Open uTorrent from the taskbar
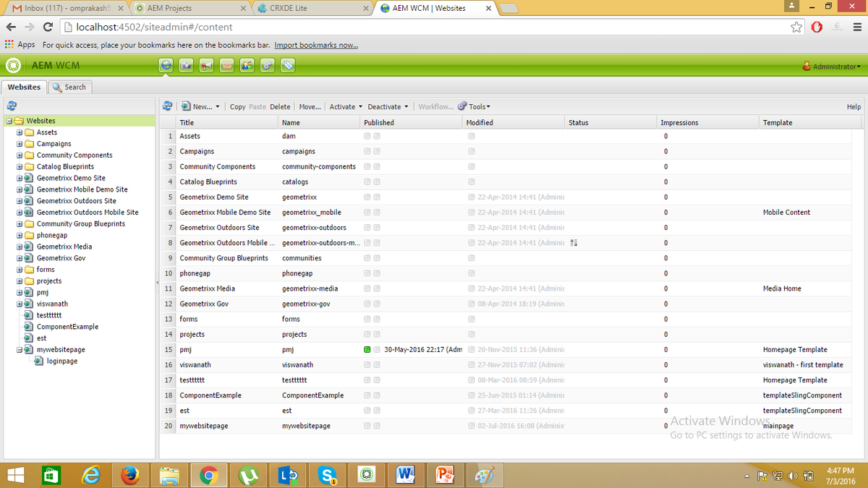The image size is (868, 488). click(x=248, y=475)
